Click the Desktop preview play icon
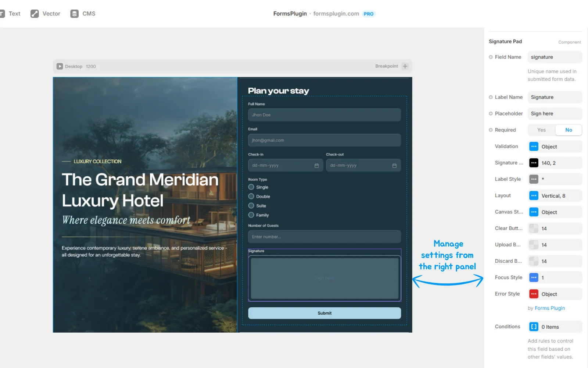The height and width of the screenshot is (368, 588). pos(60,66)
